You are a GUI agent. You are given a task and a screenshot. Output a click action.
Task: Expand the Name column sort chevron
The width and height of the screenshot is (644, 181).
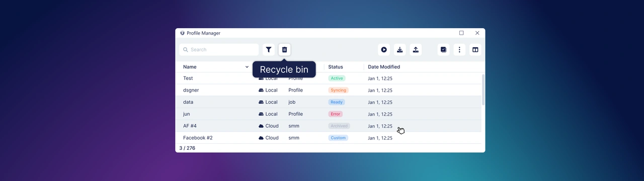point(247,67)
